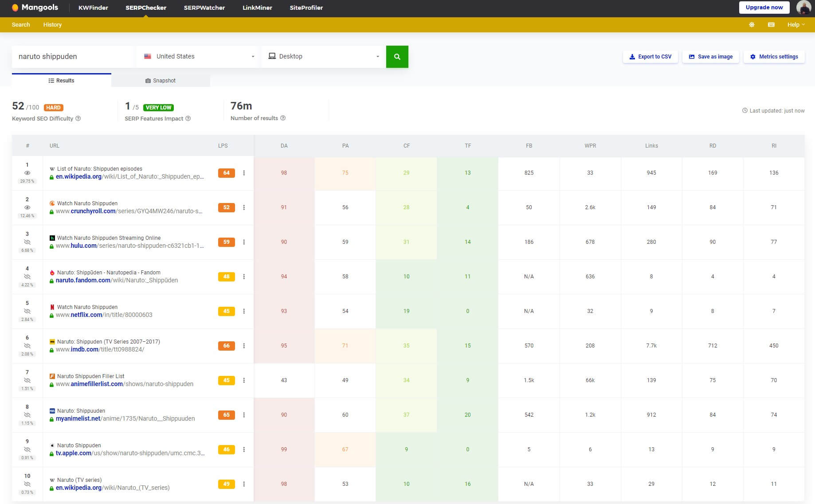815x504 pixels.
Task: Toggle crossed eye icon for result 10
Action: point(27,484)
